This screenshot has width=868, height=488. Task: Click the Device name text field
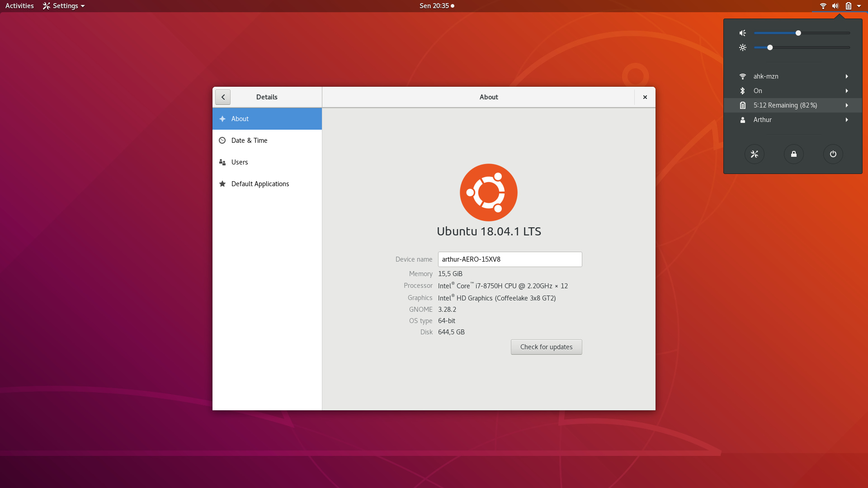click(x=510, y=259)
